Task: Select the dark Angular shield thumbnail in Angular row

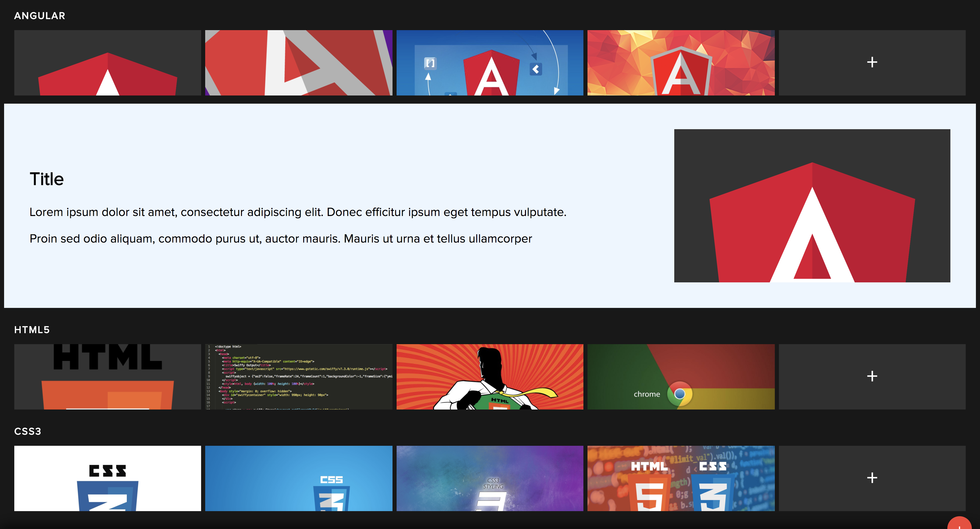Action: coord(108,63)
